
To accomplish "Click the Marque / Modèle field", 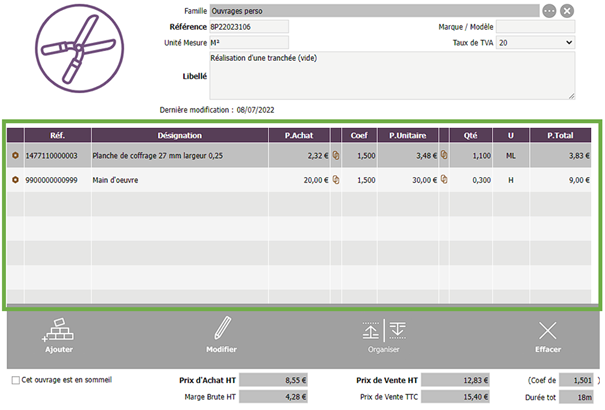I will 535,27.
